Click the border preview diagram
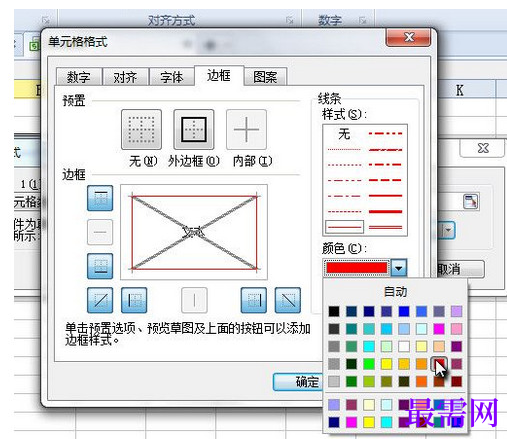Image resolution: width=517 pixels, height=444 pixels. pos(194,232)
